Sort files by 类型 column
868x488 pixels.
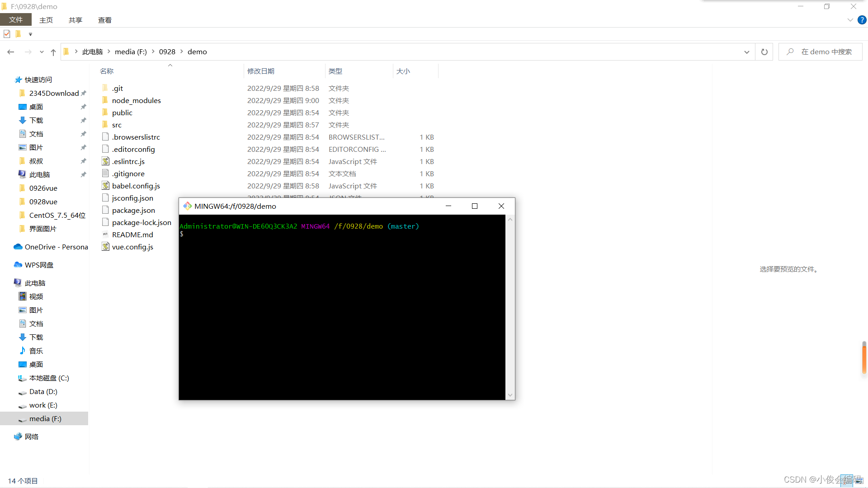(335, 71)
